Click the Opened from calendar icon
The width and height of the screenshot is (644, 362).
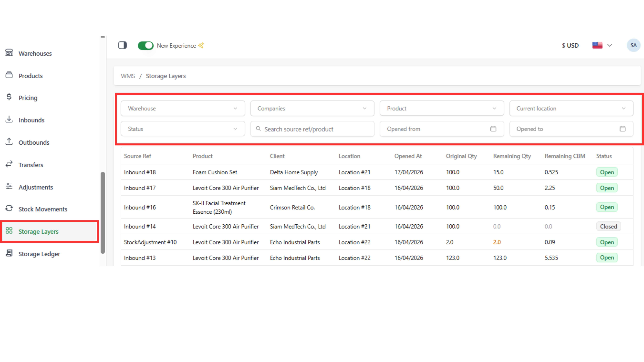(x=493, y=129)
